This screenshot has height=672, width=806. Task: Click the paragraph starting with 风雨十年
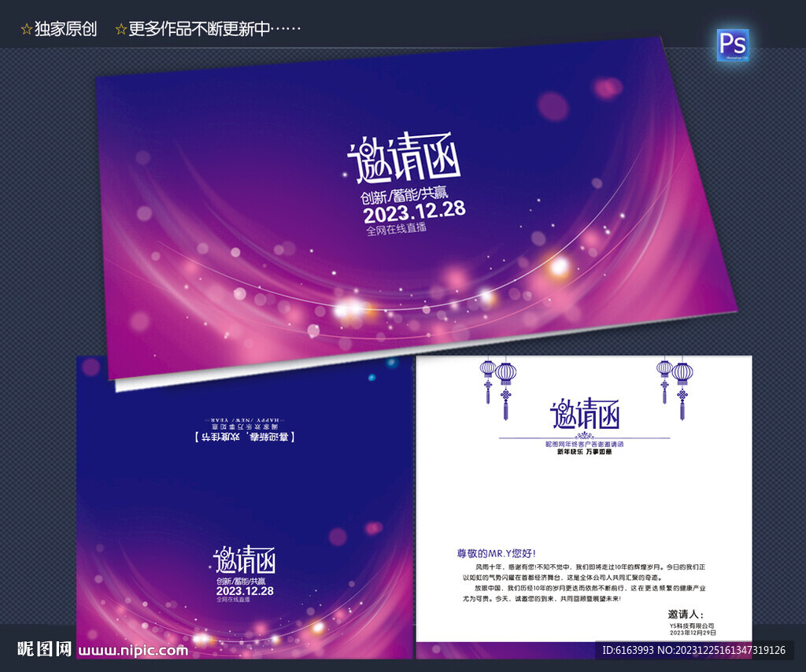pyautogui.click(x=584, y=572)
